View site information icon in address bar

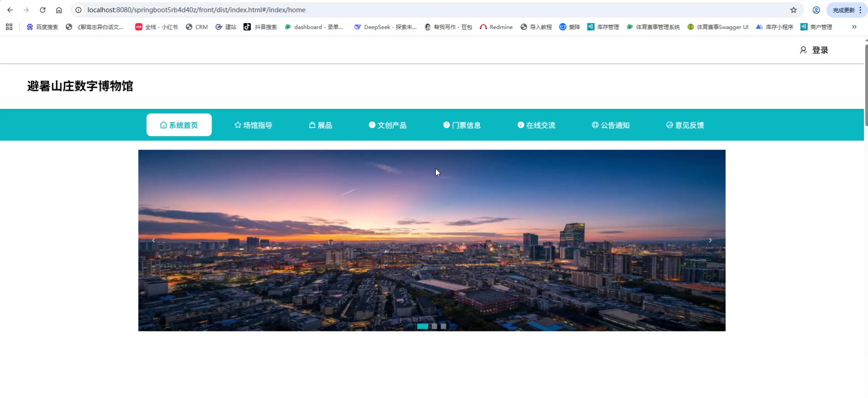(79, 10)
